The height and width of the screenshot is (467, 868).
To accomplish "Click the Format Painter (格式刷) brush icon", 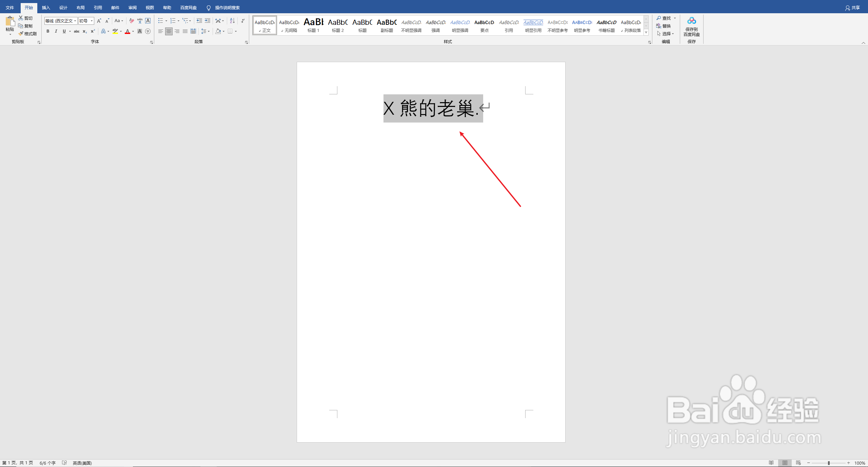I will [21, 34].
